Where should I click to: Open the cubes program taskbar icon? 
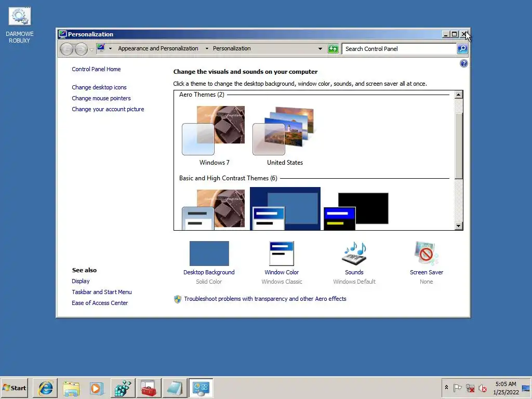[123, 388]
